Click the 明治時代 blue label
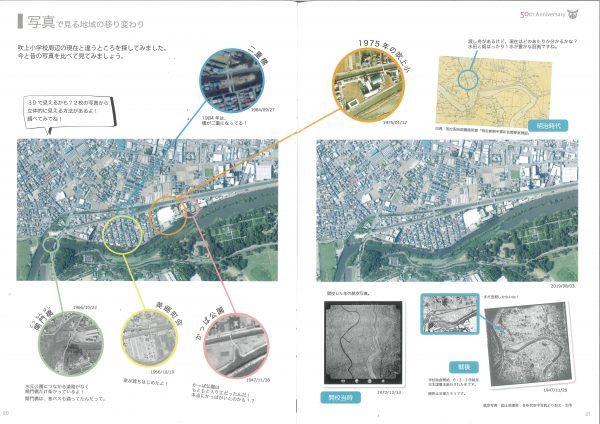The height and width of the screenshot is (424, 600). tap(558, 129)
